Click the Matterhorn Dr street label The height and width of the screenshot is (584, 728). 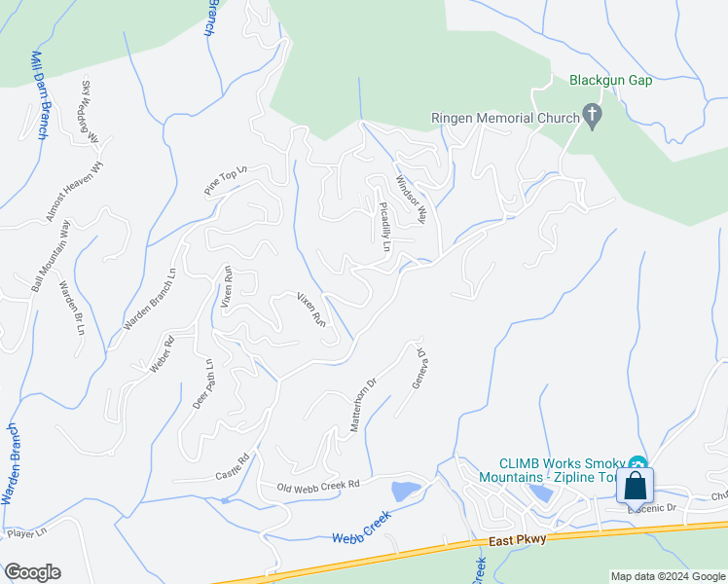tap(363, 405)
